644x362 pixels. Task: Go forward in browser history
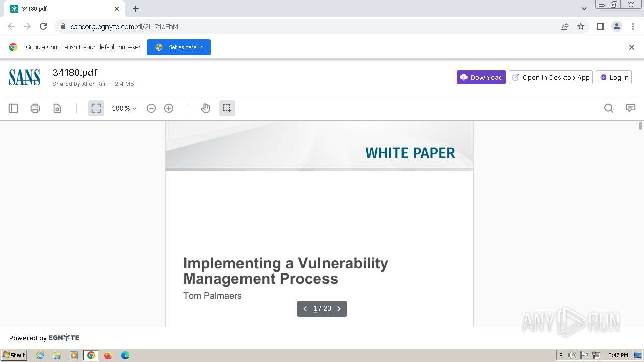pos(27,26)
